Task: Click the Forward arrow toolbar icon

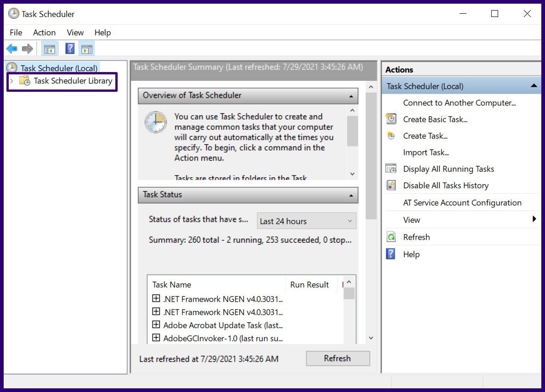Action: point(28,49)
